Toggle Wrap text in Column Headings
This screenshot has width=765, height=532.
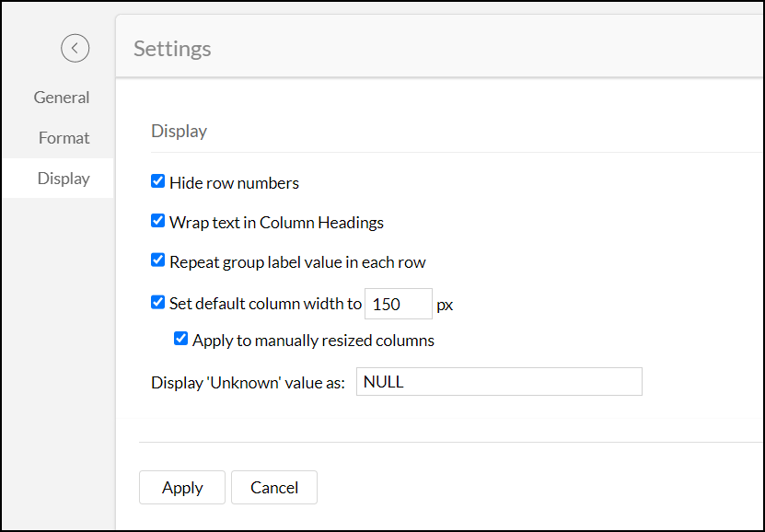pos(157,221)
